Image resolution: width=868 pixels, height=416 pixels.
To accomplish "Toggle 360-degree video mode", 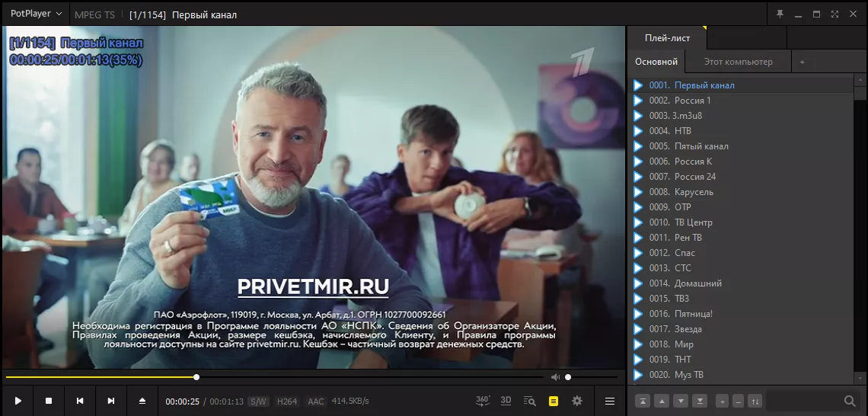I will point(483,401).
